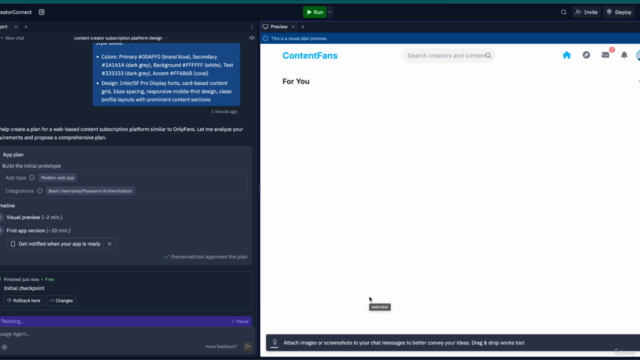The width and height of the screenshot is (640, 360).
Task: Pause the Thinking agent
Action: [240, 322]
